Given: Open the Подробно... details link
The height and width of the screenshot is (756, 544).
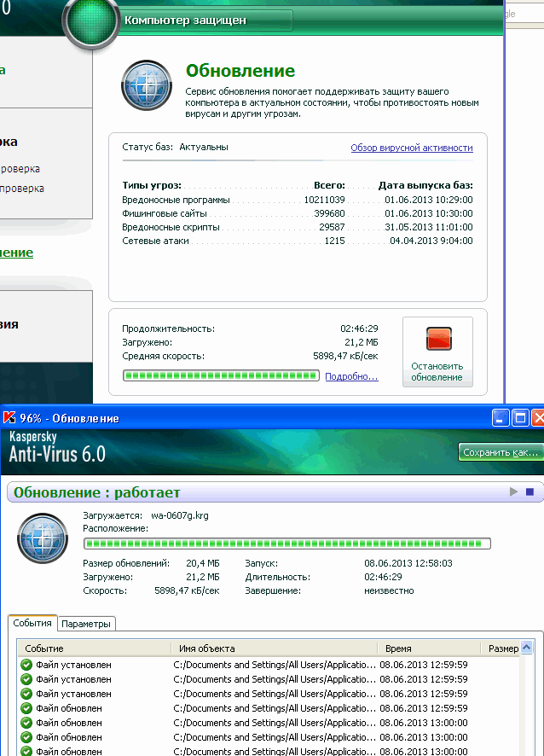Looking at the screenshot, I should [351, 376].
